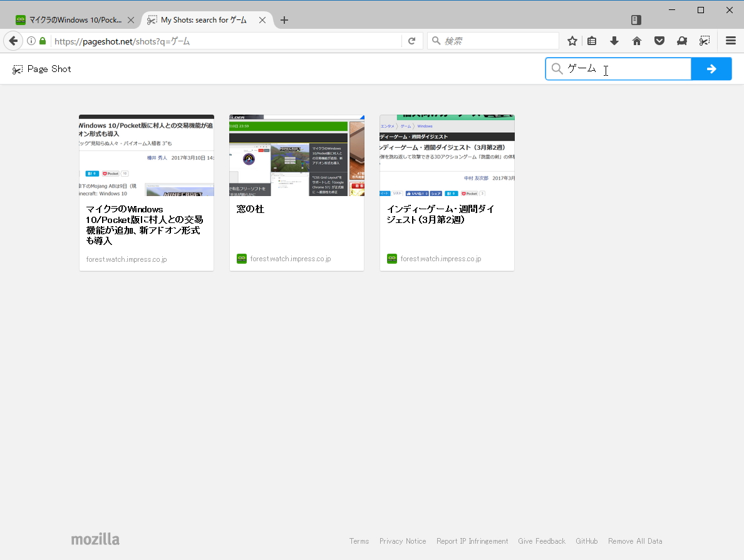Click forest.watch.impress.co.jp under 窓の杜 card

click(x=291, y=259)
